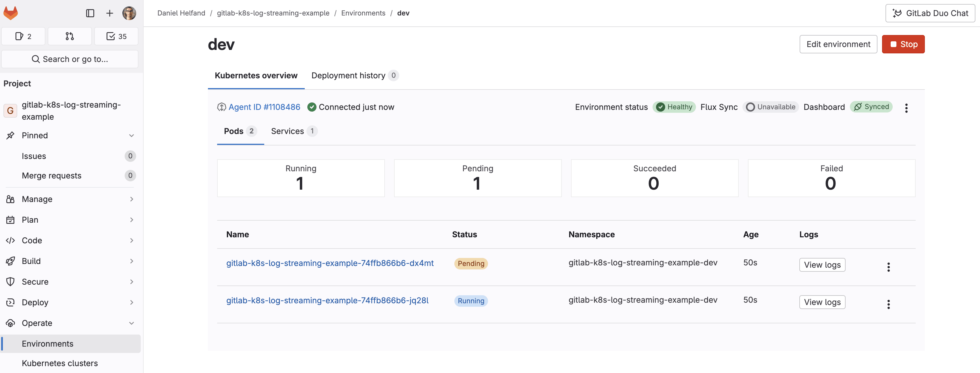This screenshot has width=980, height=373.
Task: Select Environments in the sidebar
Action: 71,344
